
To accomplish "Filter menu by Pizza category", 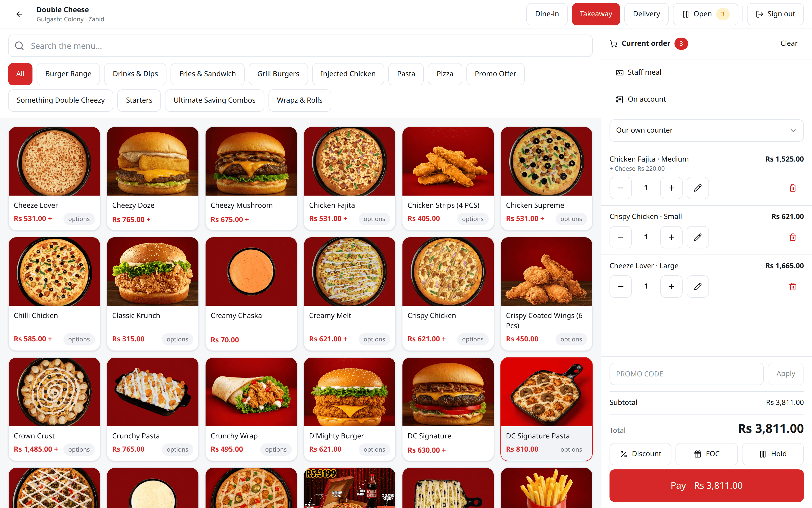I will (445, 74).
